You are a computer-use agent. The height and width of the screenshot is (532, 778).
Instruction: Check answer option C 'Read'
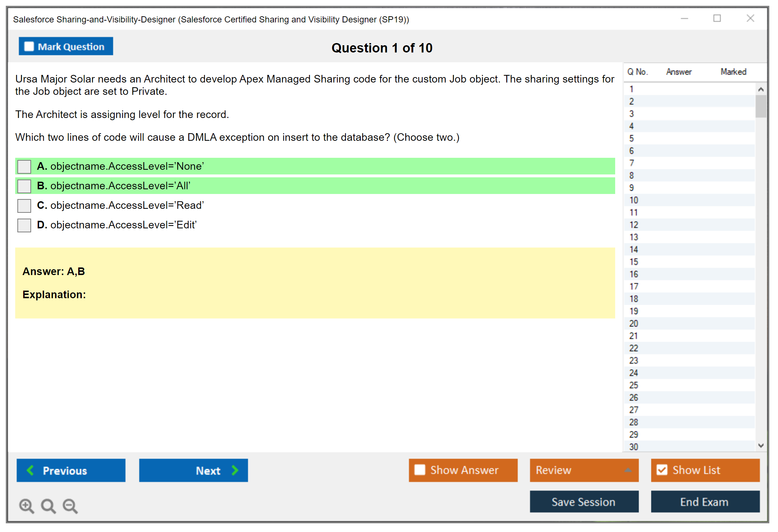[24, 206]
